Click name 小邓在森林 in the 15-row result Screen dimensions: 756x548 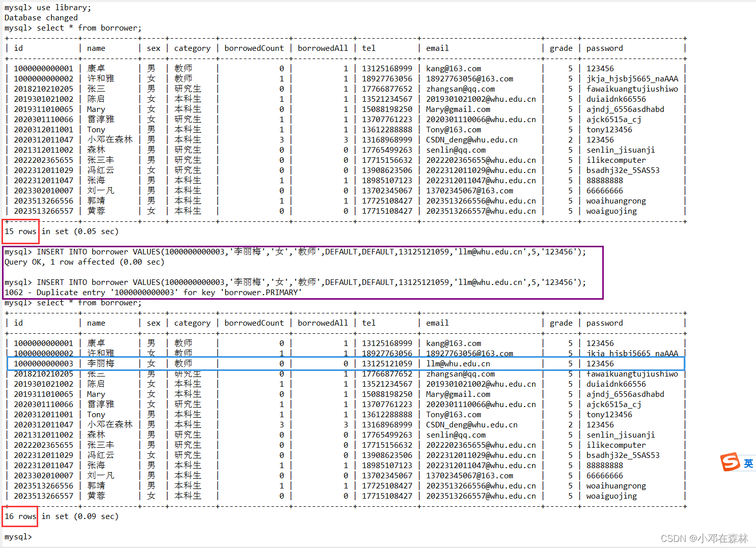[x=110, y=140]
